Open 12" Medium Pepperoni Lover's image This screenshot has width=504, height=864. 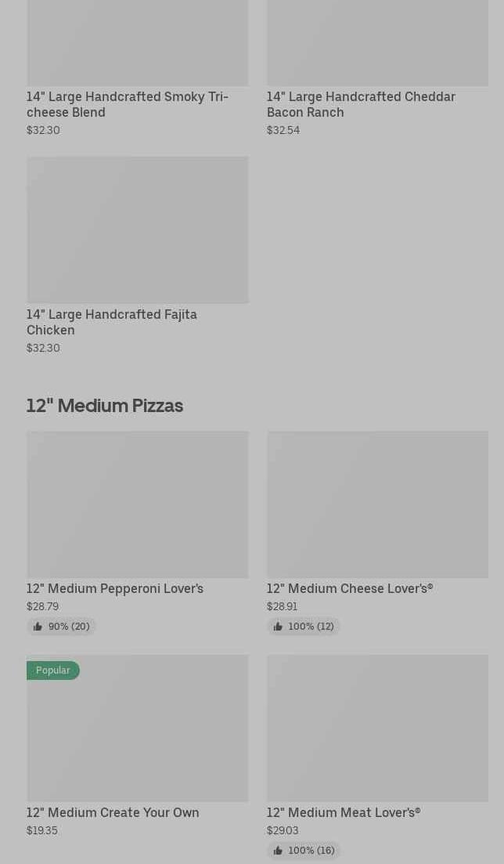(137, 504)
